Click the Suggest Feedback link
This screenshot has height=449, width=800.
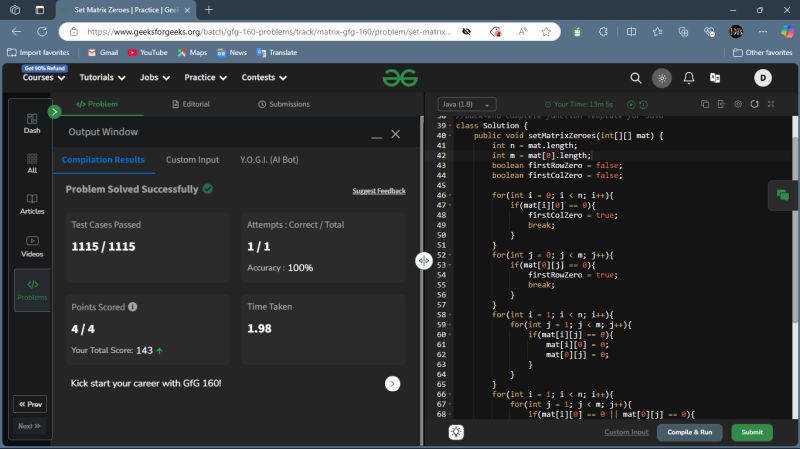[x=379, y=191]
